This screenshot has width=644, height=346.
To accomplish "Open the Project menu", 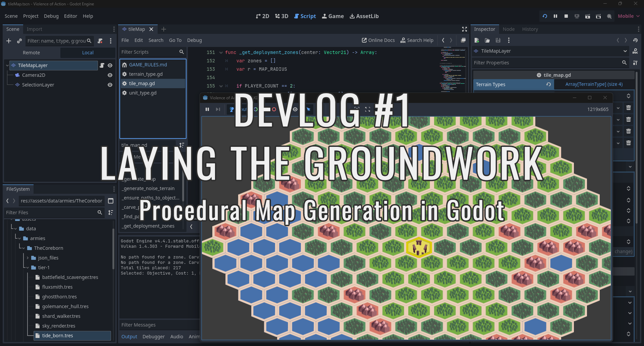I will pyautogui.click(x=31, y=16).
